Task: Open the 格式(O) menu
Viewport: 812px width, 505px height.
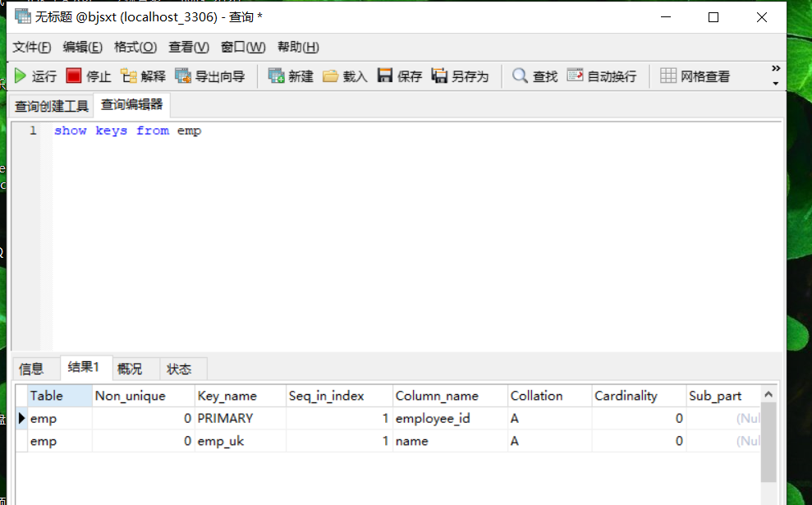Action: coord(135,47)
